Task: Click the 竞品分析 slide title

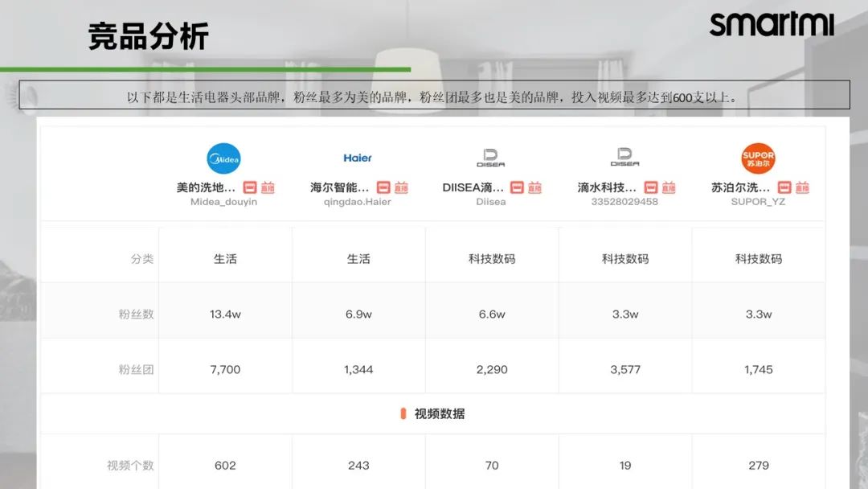Action: [x=148, y=36]
